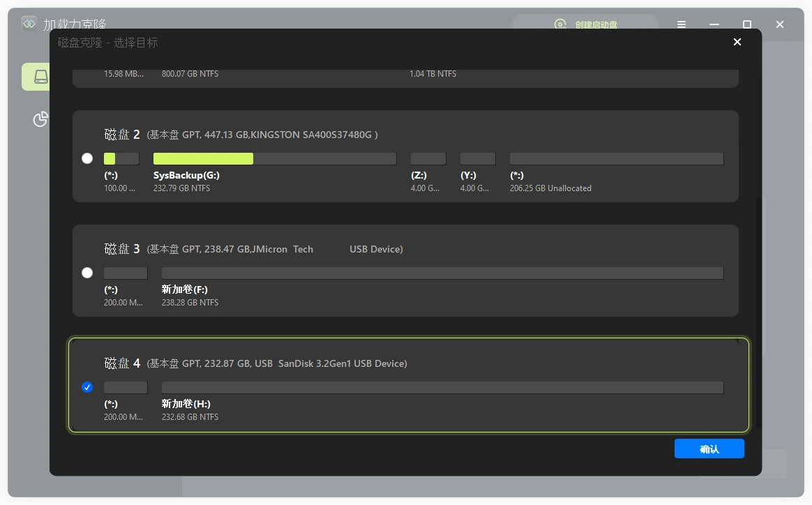Select the 新加卷(H:) partition bar
812x505 pixels.
pyautogui.click(x=442, y=387)
